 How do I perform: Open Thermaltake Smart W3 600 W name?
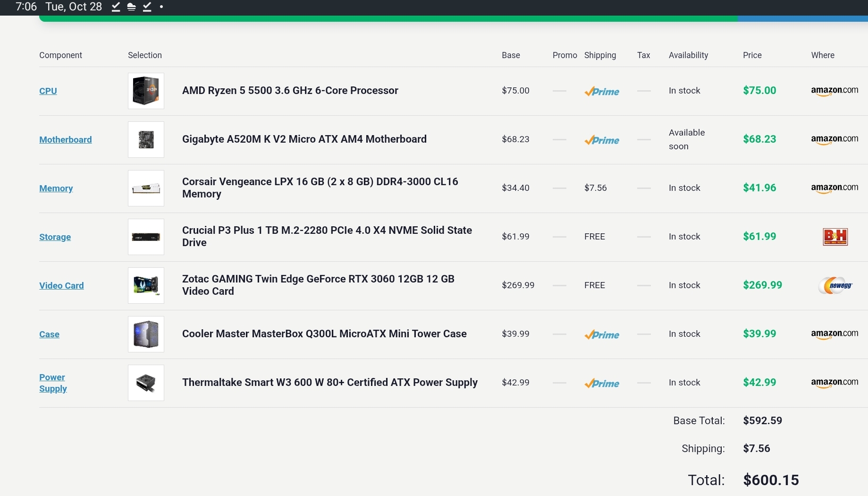point(330,382)
